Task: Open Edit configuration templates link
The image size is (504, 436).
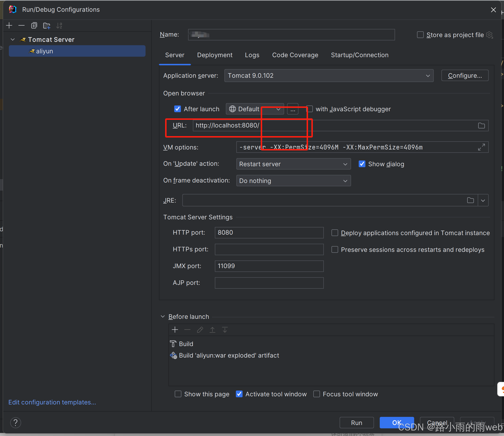Action: click(x=52, y=402)
